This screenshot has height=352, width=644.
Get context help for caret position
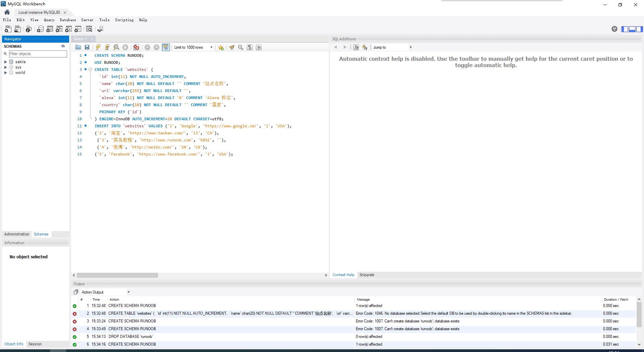356,47
